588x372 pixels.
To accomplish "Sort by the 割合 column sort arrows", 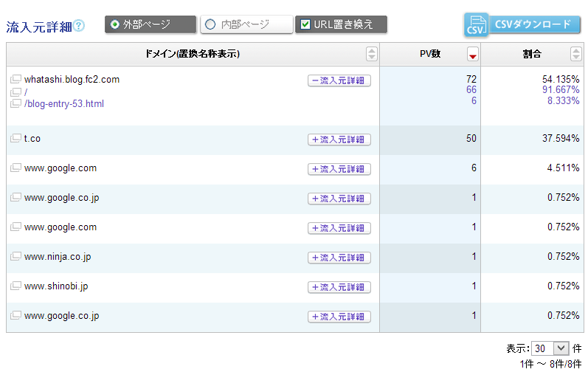I will (x=575, y=54).
